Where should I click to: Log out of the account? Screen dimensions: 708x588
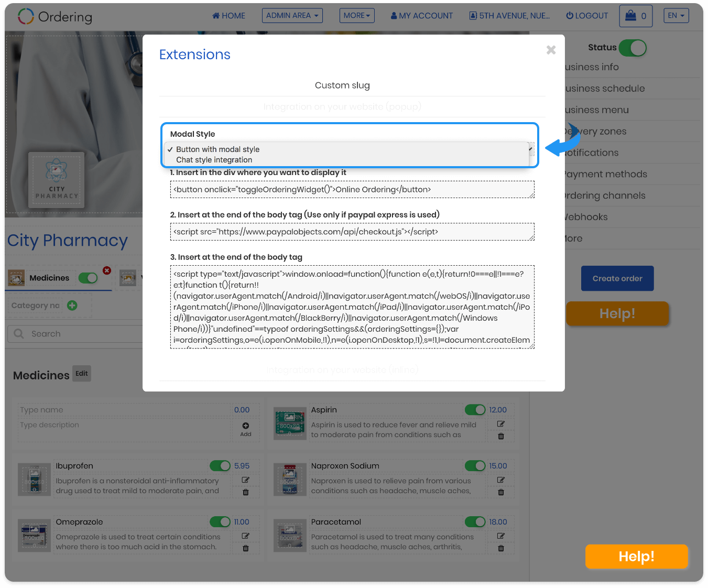point(587,16)
